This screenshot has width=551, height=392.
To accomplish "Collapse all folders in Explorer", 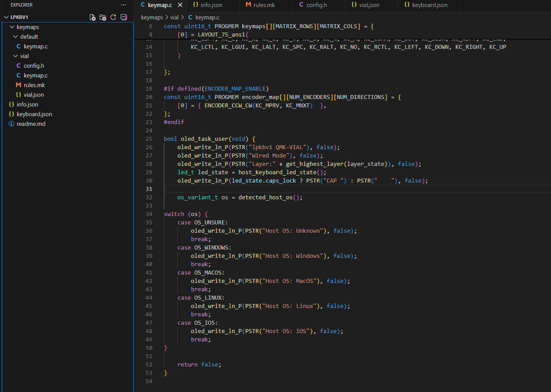I will (124, 17).
